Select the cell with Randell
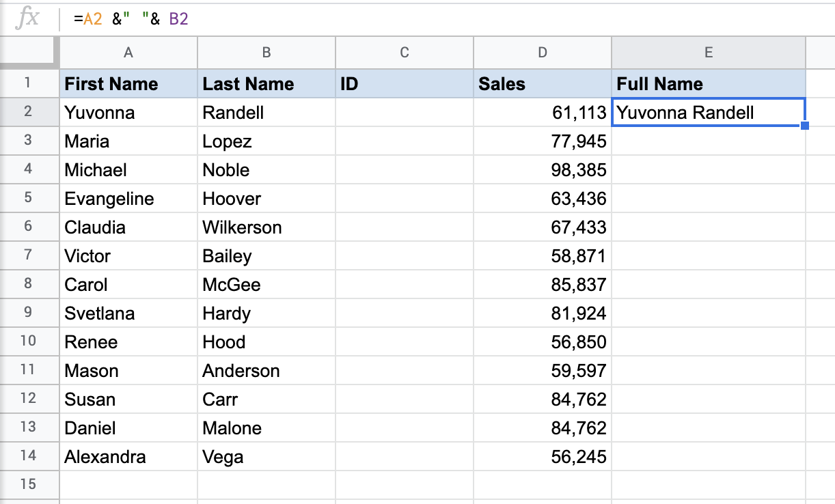Screen dimensions: 835x504 point(266,112)
